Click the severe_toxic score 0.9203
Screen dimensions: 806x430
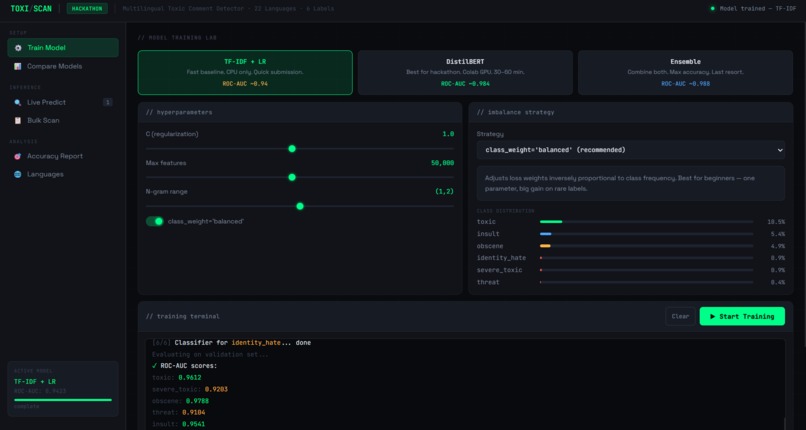(216, 389)
